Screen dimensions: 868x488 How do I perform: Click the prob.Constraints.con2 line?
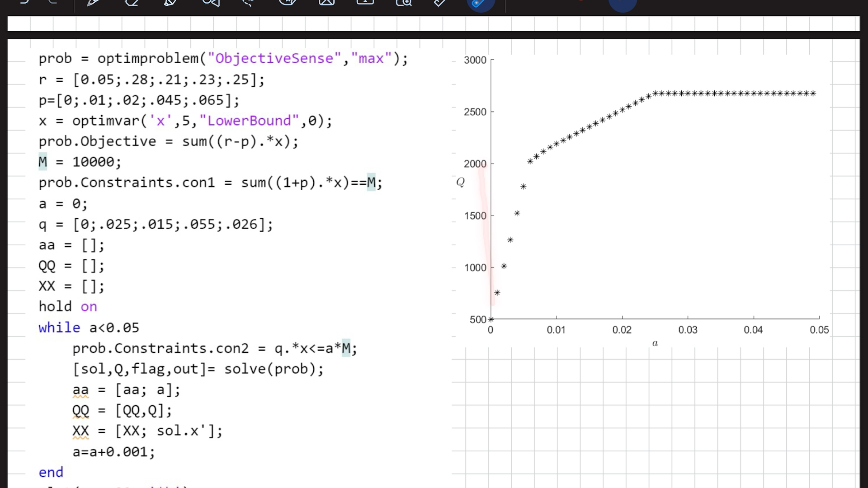click(215, 348)
